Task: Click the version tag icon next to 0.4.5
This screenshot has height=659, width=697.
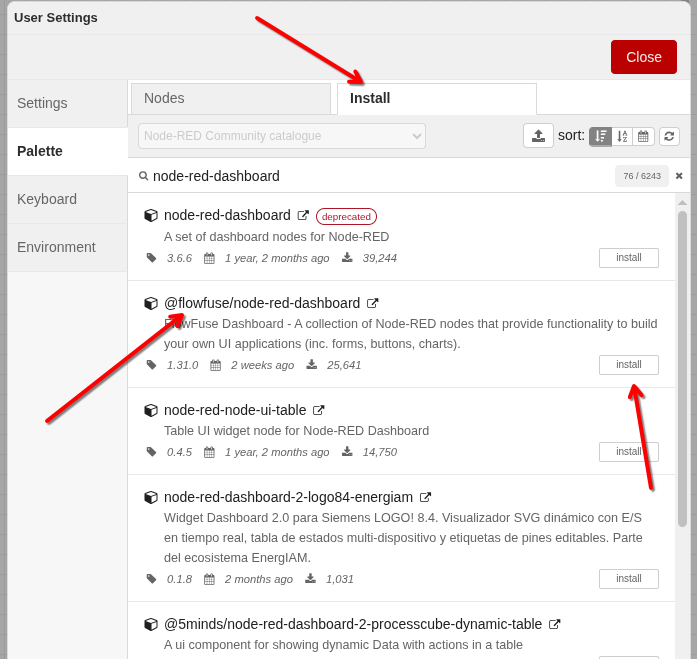Action: click(x=152, y=452)
